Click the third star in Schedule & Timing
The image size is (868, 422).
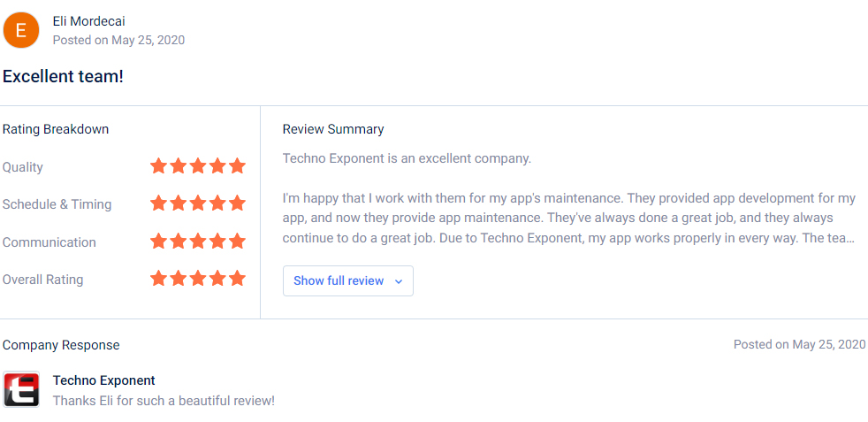198,203
